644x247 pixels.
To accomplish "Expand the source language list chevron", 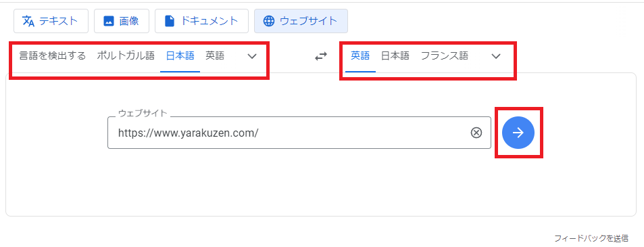I will [x=252, y=56].
